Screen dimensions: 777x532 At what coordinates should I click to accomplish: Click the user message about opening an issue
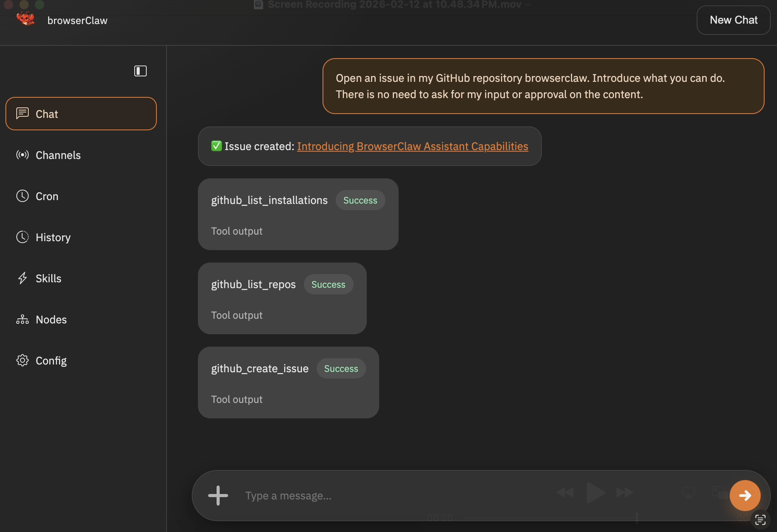tap(543, 86)
